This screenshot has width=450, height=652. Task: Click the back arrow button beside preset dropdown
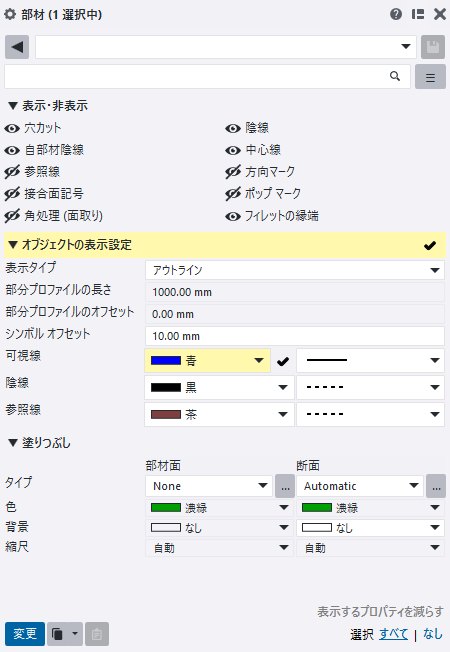[x=17, y=47]
